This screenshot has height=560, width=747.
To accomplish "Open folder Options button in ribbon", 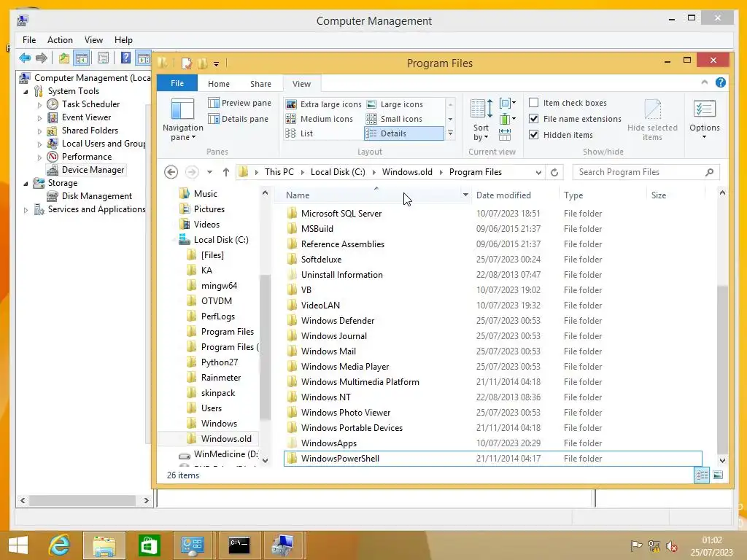I will pyautogui.click(x=704, y=119).
